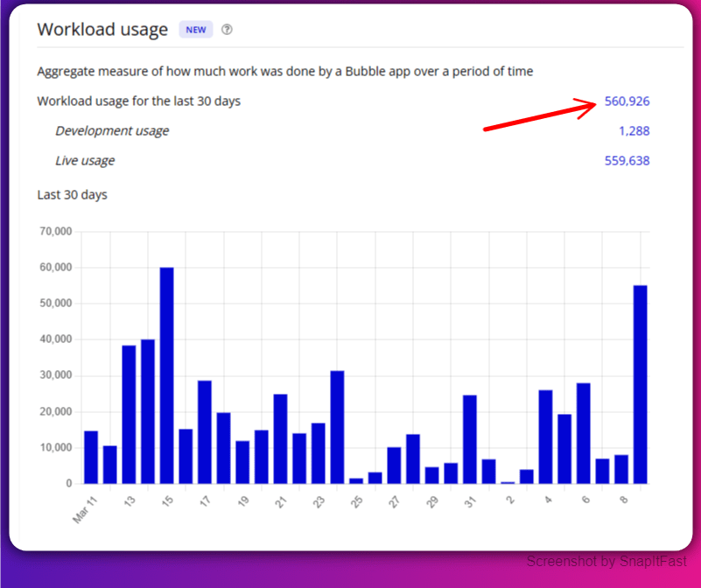The height and width of the screenshot is (588, 701).
Task: Open the Workload usage help tooltip icon
Action: [227, 30]
